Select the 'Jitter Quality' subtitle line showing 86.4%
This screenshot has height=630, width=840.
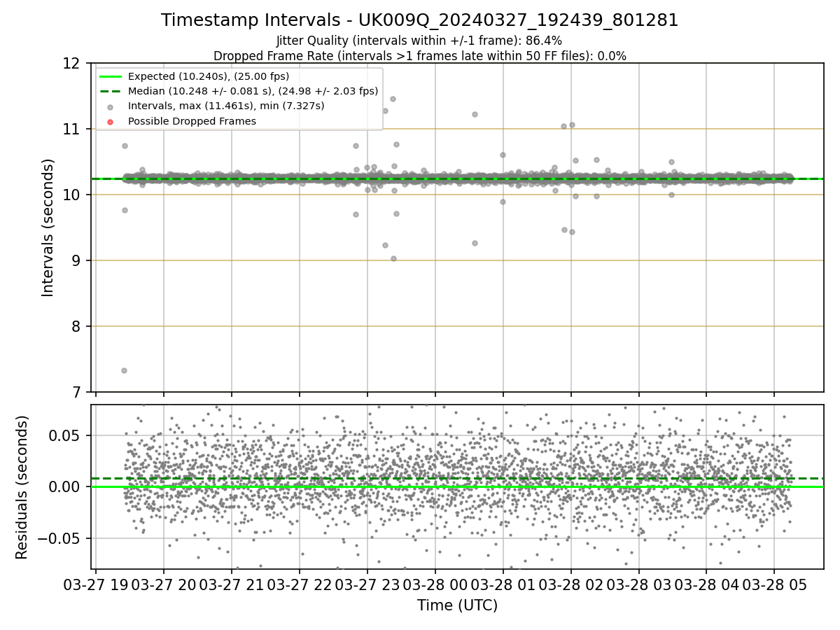pyautogui.click(x=419, y=41)
